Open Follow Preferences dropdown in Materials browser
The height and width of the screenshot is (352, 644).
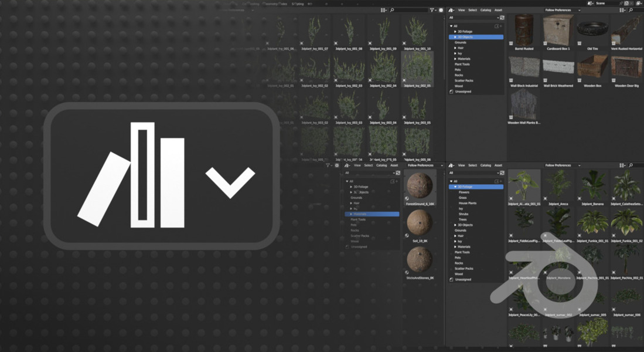pos(424,165)
